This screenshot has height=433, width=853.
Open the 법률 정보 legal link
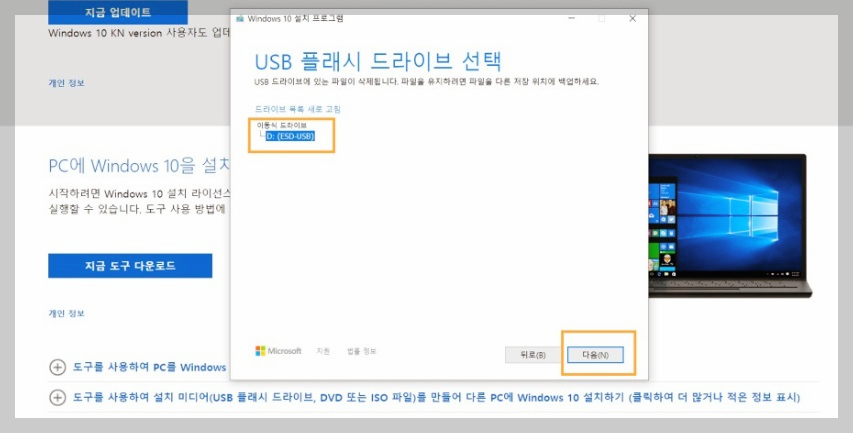click(x=361, y=351)
